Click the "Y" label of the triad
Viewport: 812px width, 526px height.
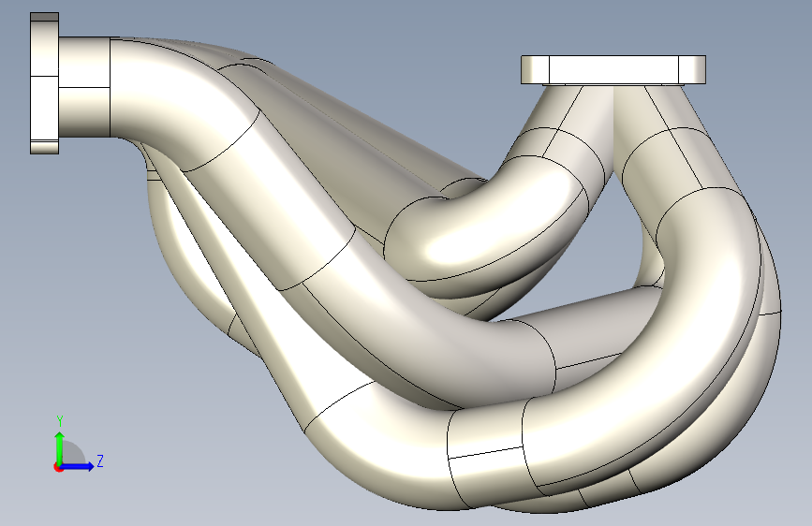coord(60,421)
